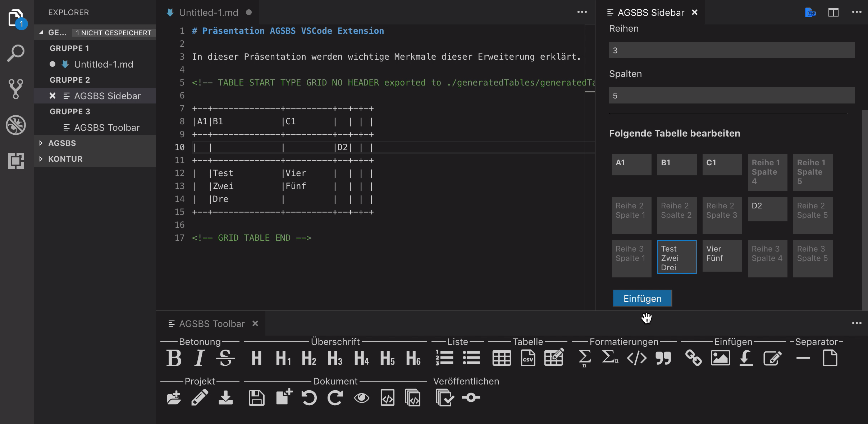Open editor overflow menu with three dots
868x424 pixels.
(581, 12)
